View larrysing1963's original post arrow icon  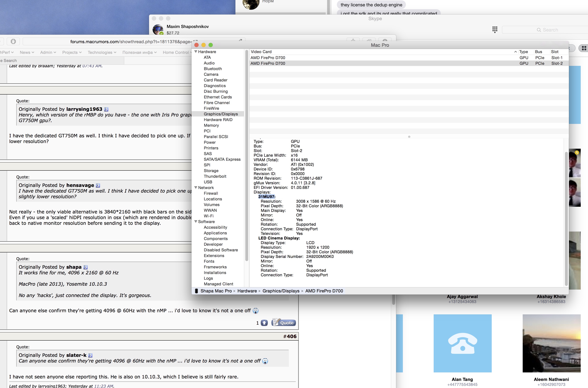pyautogui.click(x=106, y=109)
